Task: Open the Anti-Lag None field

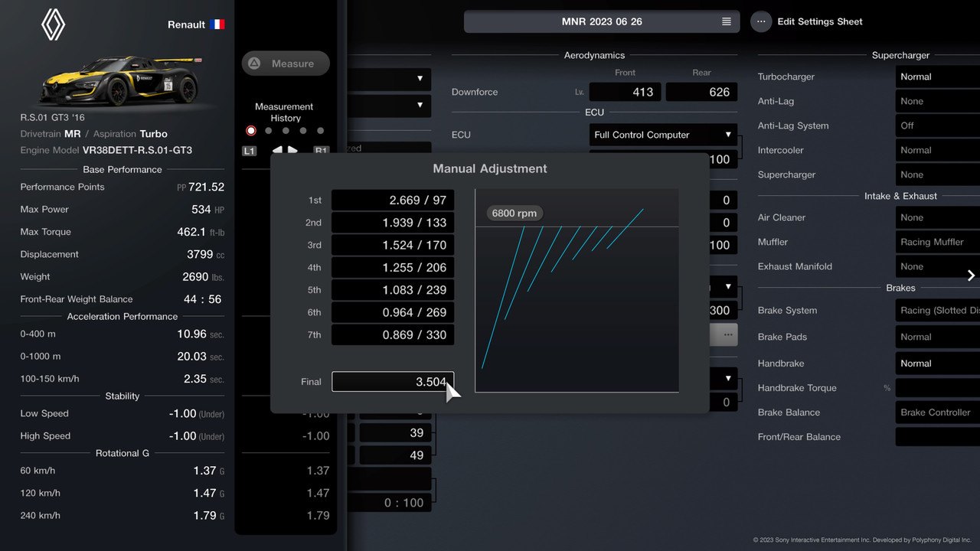Action: point(938,101)
